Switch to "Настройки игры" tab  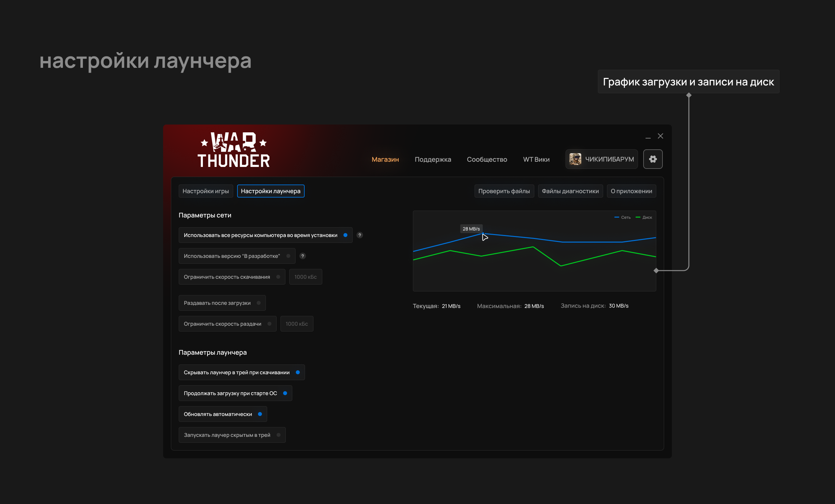tap(205, 191)
